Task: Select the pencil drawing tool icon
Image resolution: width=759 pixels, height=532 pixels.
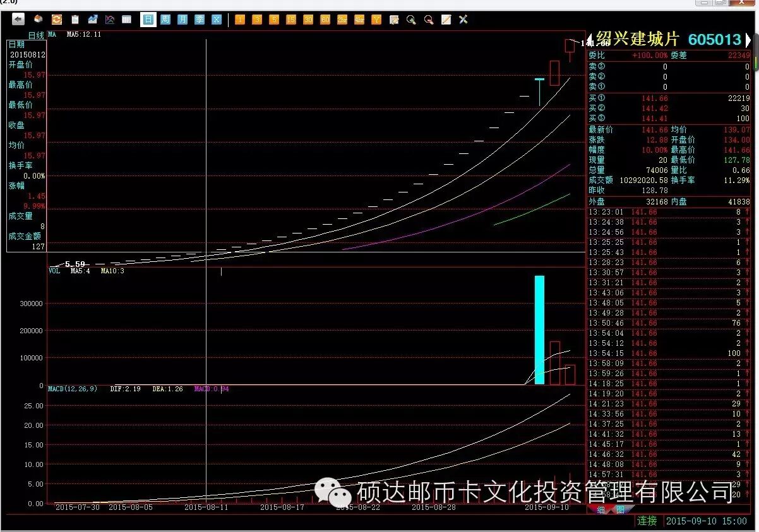Action: coord(446,20)
